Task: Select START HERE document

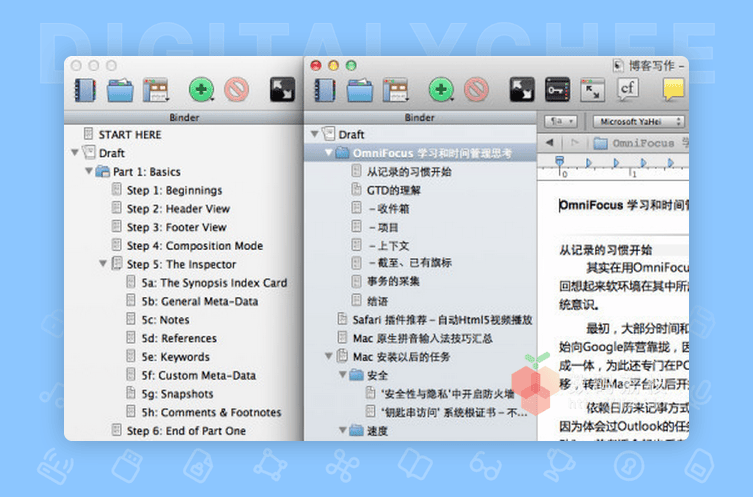Action: pos(130,134)
